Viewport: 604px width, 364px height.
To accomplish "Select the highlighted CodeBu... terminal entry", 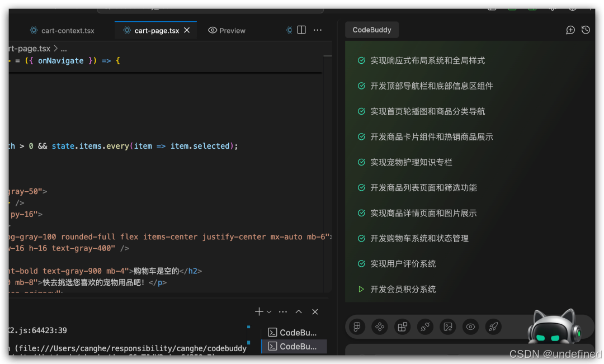I will (294, 346).
